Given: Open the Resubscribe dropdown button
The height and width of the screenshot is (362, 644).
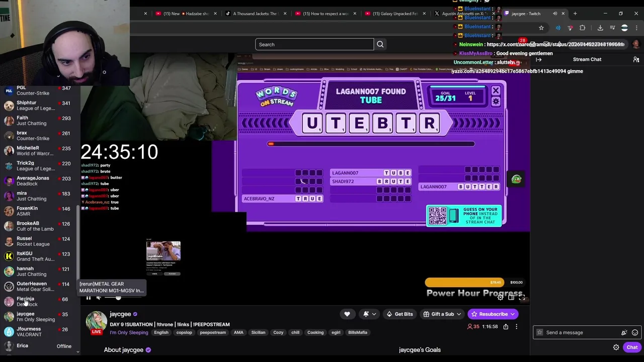Looking at the screenshot, I should (x=493, y=314).
